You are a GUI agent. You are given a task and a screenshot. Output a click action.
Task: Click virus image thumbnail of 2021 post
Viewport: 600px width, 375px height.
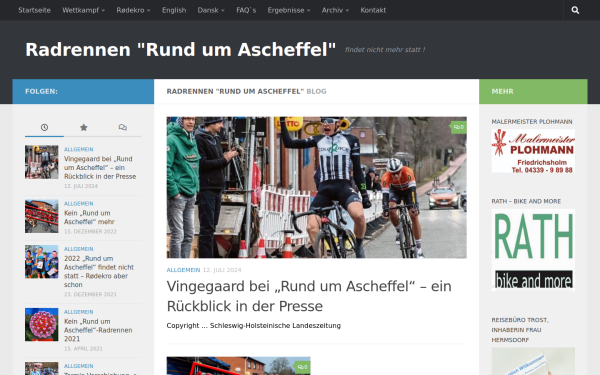[x=42, y=324]
